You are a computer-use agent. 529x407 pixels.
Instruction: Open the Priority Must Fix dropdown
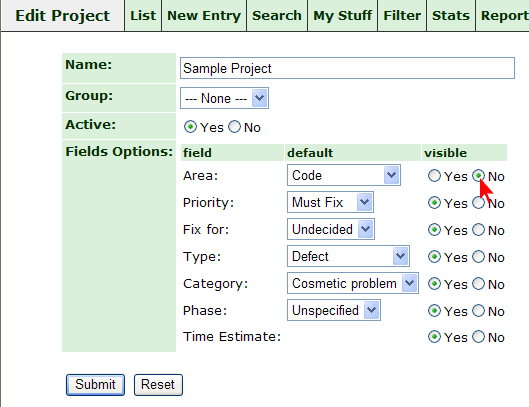tap(330, 202)
